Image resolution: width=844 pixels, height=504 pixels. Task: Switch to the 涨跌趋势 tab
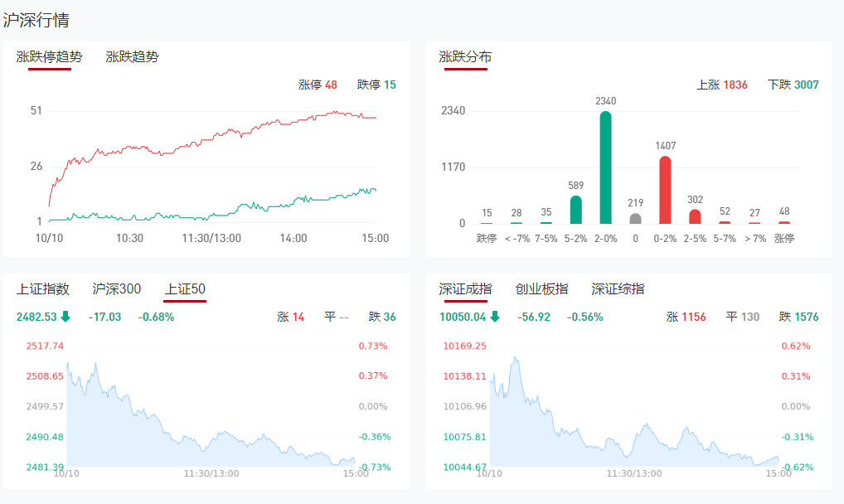pyautogui.click(x=132, y=57)
